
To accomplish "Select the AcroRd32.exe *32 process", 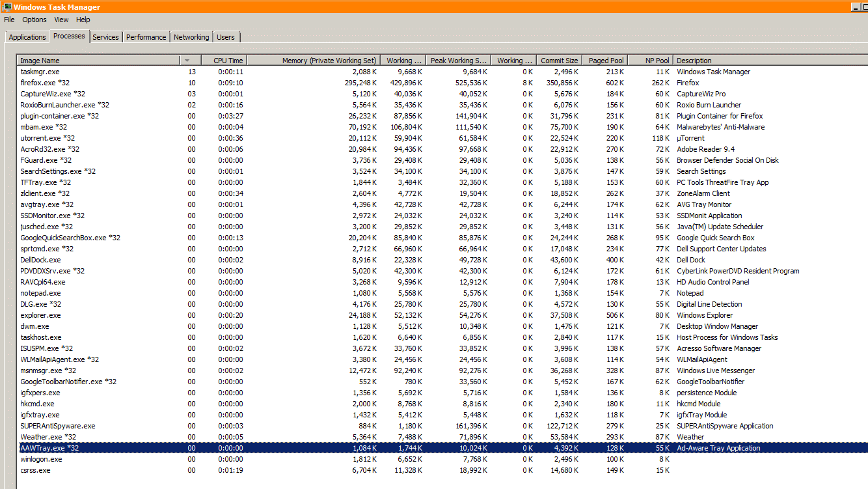I will click(442, 149).
